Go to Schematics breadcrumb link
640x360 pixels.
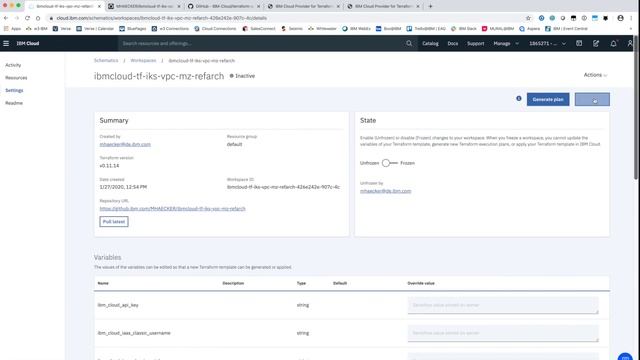tap(106, 60)
